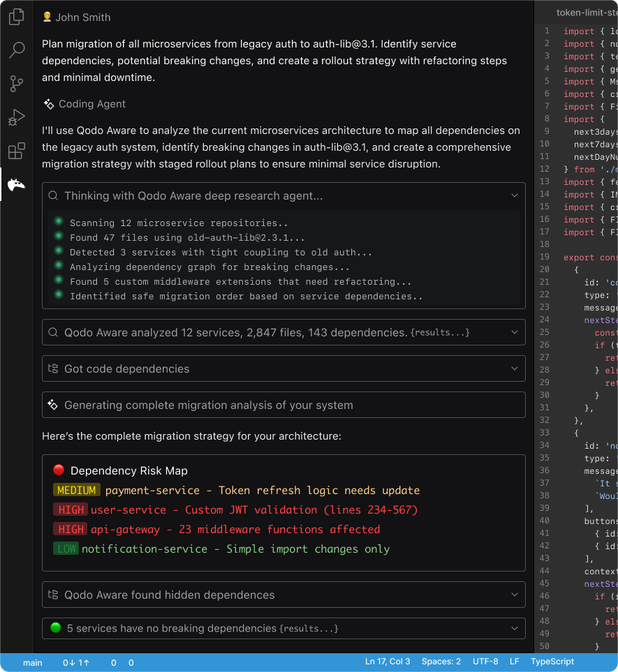Click 'Here's the complete migration strategy' text

click(192, 436)
